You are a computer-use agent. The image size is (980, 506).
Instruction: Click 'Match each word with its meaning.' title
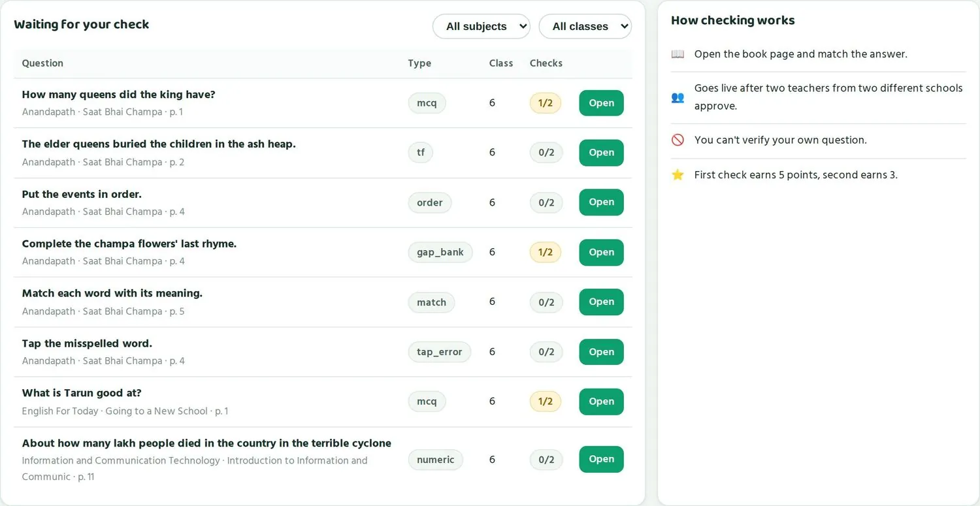[x=112, y=294]
